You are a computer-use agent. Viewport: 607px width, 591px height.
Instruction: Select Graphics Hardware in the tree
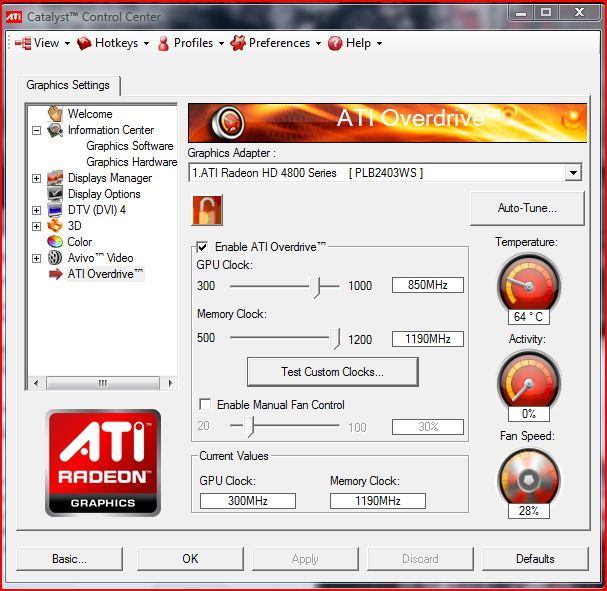pos(132,162)
